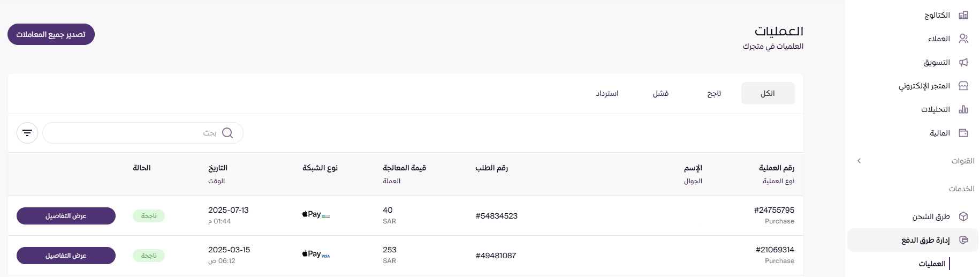The image size is (980, 277).
Task: Open the operations (العمليات) sidebar submenu item
Action: coord(932,264)
